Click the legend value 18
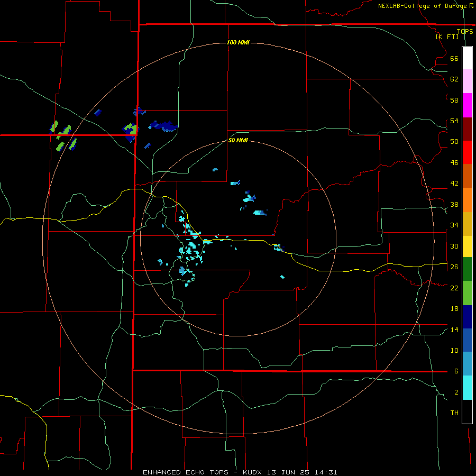 (454, 309)
